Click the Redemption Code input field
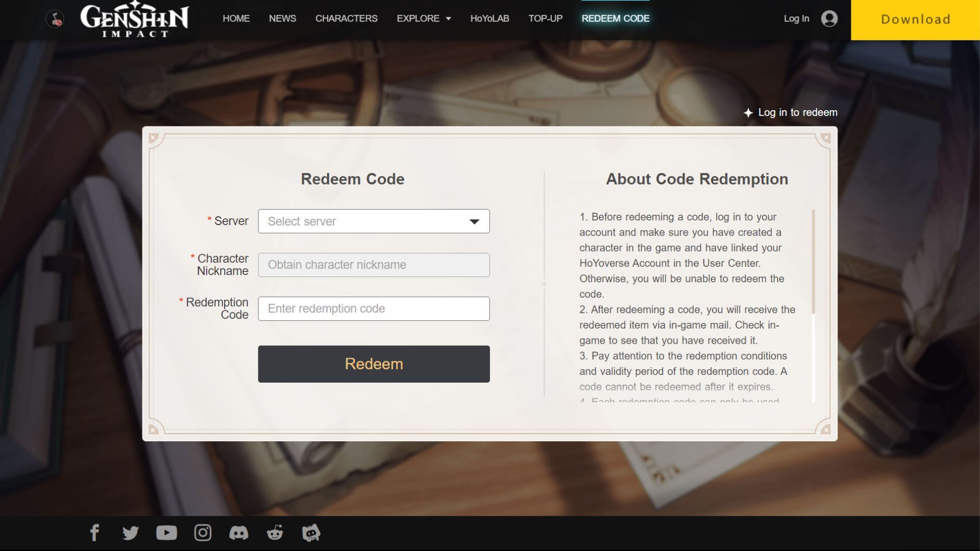Image resolution: width=980 pixels, height=551 pixels. (x=374, y=308)
